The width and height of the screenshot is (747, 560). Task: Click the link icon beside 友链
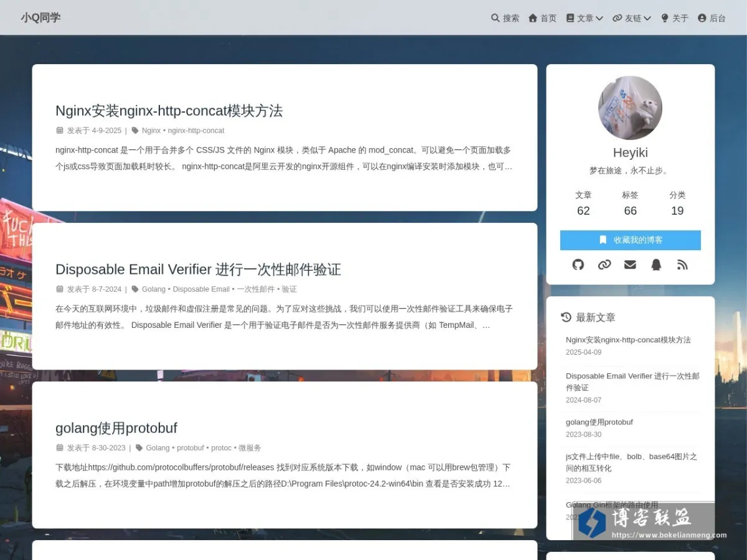(618, 18)
